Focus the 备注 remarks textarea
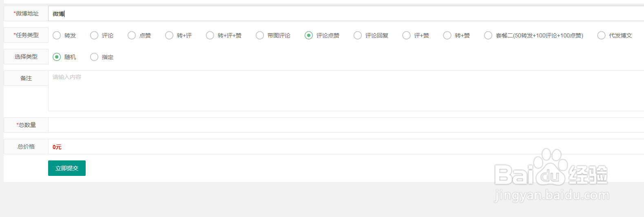This screenshot has height=217, width=644. pos(346,91)
